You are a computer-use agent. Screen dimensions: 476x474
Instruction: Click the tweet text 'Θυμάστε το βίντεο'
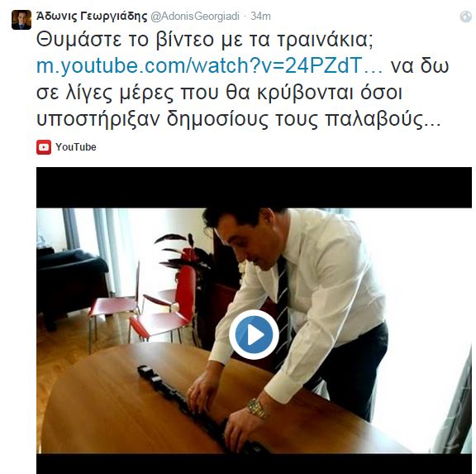[x=125, y=40]
